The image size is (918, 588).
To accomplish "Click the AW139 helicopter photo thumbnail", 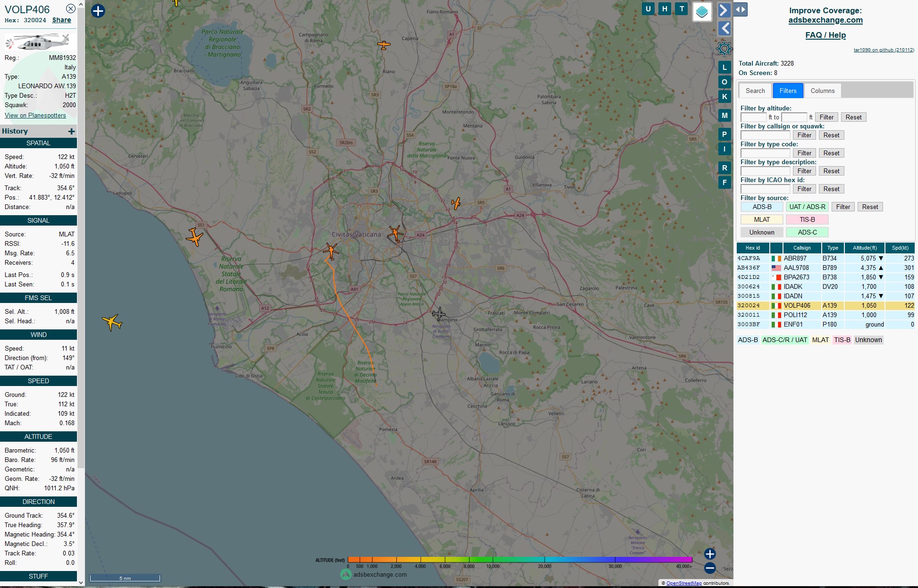I will pyautogui.click(x=40, y=42).
